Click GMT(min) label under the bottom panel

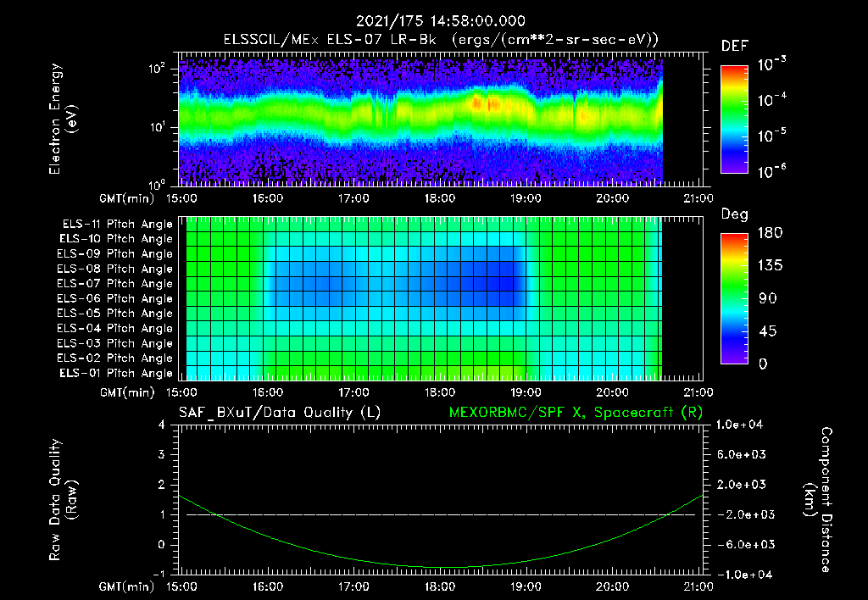click(x=127, y=586)
